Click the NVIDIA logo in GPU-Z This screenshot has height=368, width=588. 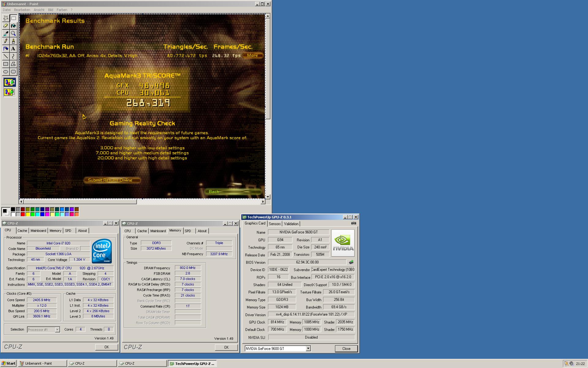point(343,243)
